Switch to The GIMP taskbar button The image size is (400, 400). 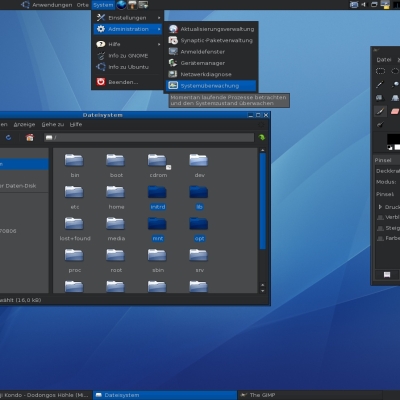pos(311,395)
